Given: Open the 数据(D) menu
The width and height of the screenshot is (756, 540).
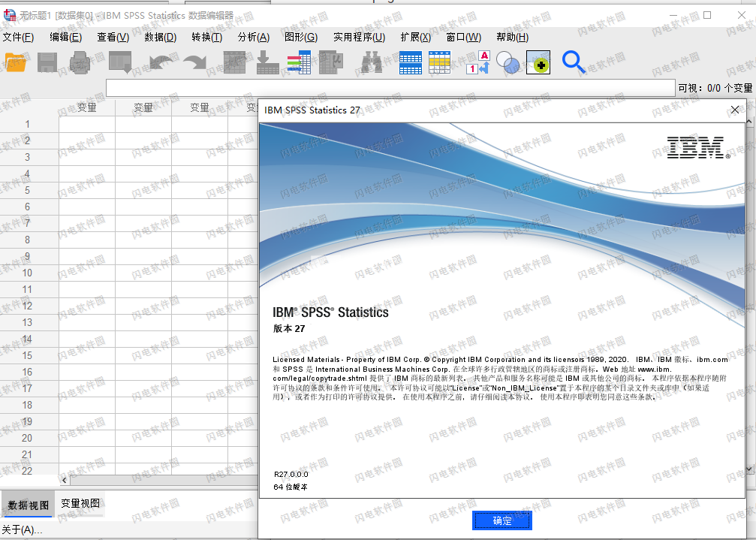Looking at the screenshot, I should (x=161, y=37).
